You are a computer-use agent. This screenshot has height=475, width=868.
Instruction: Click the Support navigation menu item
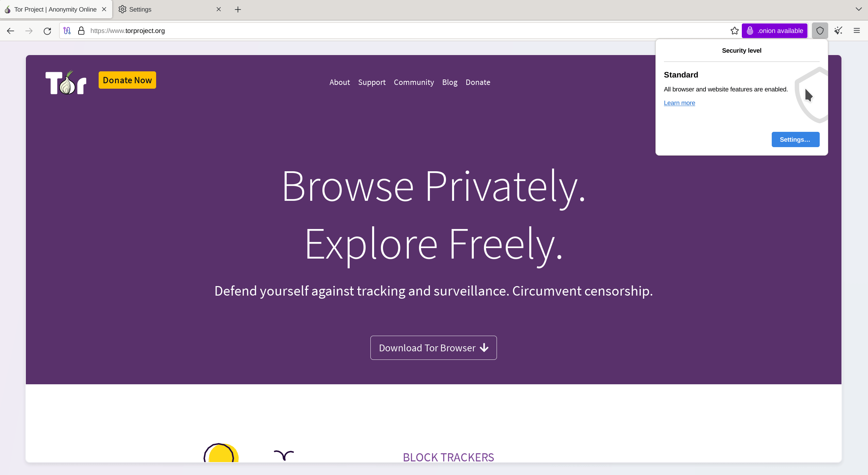[x=372, y=82]
